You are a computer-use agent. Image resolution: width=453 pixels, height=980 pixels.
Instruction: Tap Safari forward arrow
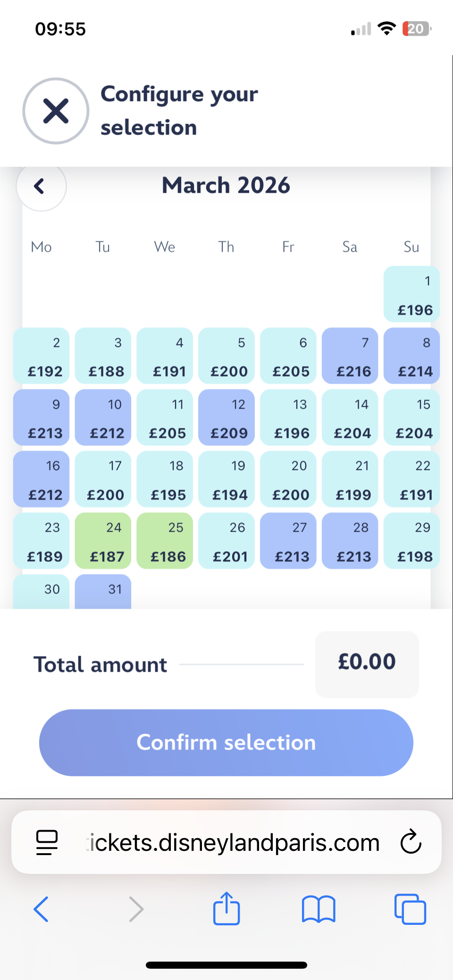[x=136, y=909]
